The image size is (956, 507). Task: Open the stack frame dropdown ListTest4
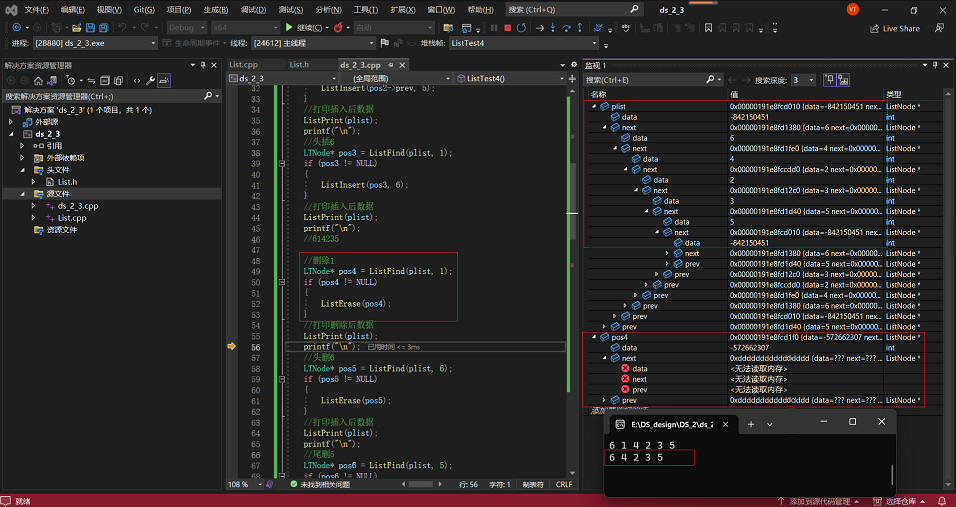524,43
